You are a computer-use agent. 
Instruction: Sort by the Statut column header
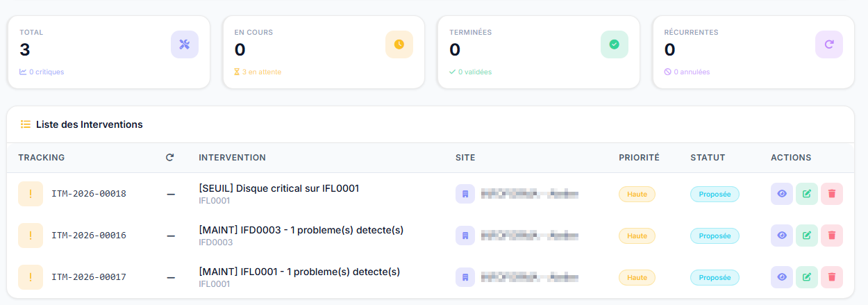pos(708,158)
